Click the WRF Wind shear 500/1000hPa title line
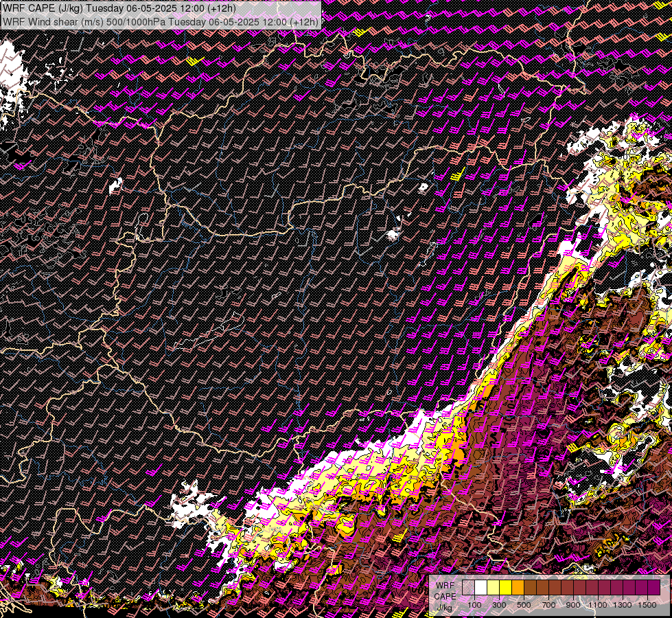The width and height of the screenshot is (672, 618). click(x=161, y=21)
